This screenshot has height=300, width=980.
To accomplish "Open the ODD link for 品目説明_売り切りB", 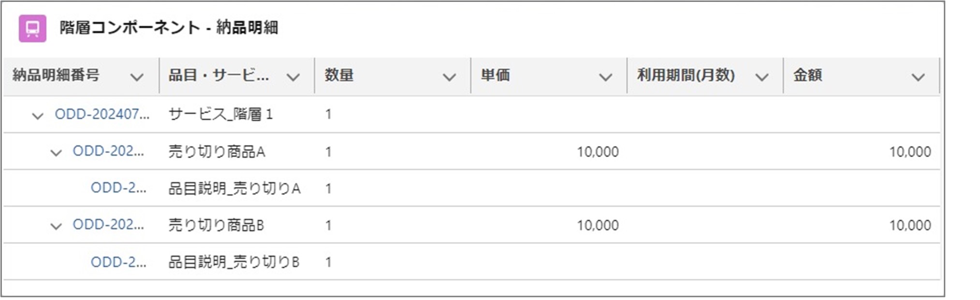I will coord(118,262).
